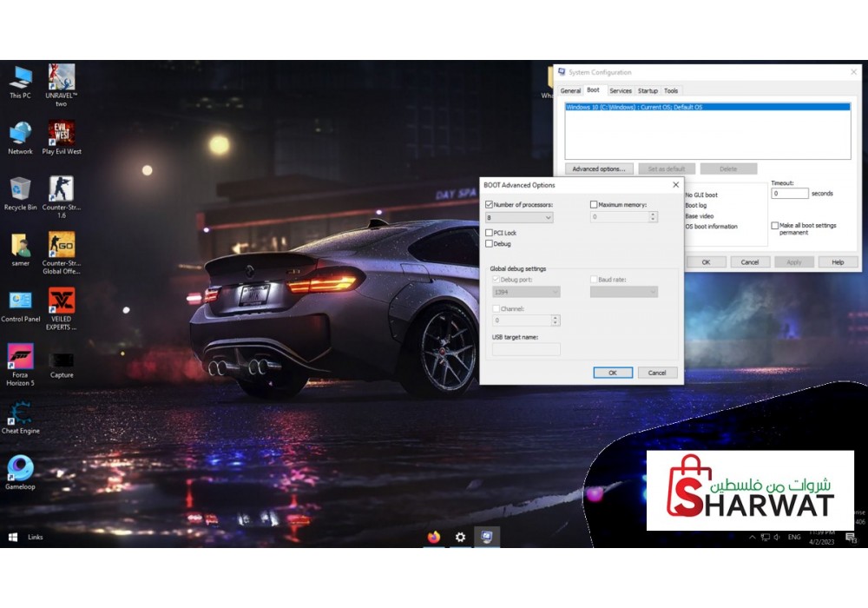This screenshot has width=868, height=608.
Task: Open Cheat Engine desktop shortcut
Action: [21, 414]
